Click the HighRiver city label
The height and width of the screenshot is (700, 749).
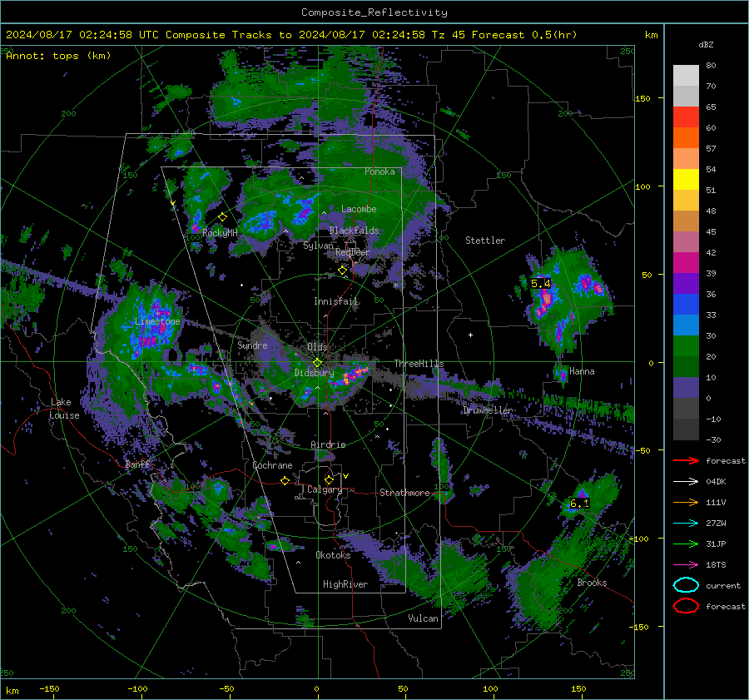tap(345, 584)
